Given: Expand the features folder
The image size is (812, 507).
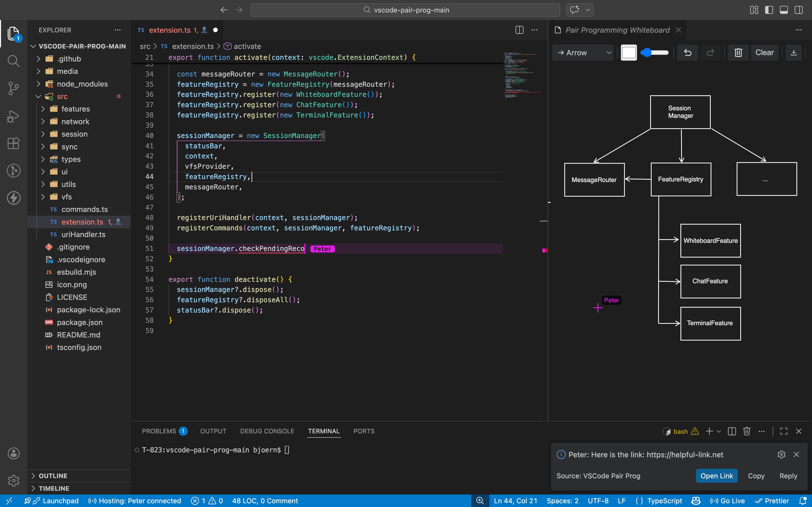Looking at the screenshot, I should point(76,109).
